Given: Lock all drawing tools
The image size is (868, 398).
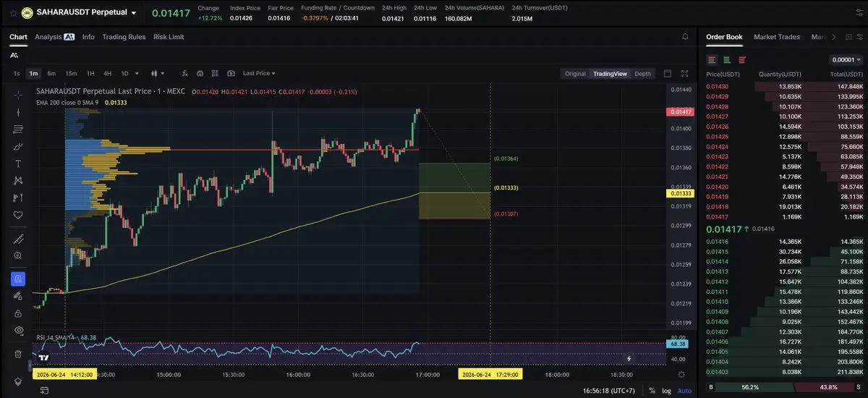Looking at the screenshot, I should pyautogui.click(x=18, y=313).
